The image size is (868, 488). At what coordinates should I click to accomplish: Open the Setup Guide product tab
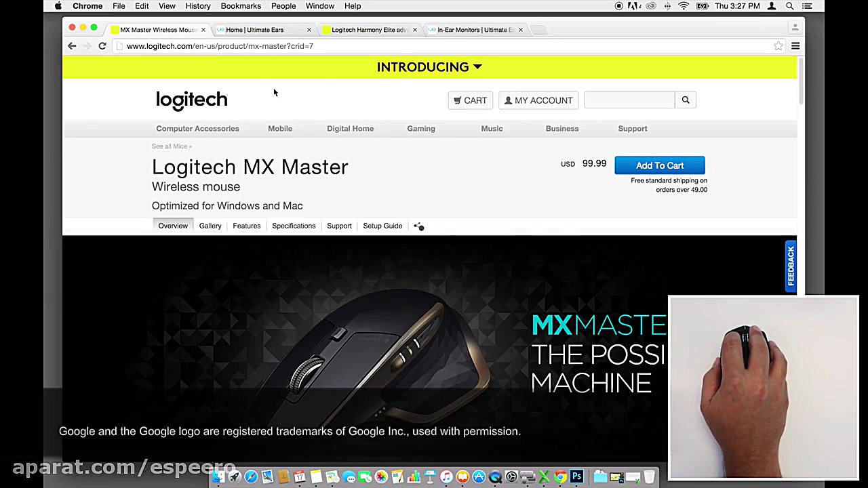point(382,226)
